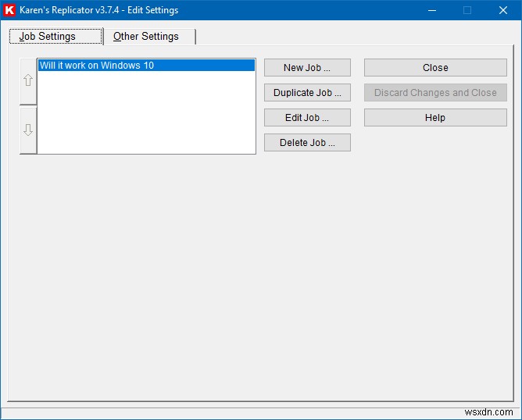Select the 'Will it work on Windows 10' job
Viewport: 522px width, 420px height.
click(146, 65)
